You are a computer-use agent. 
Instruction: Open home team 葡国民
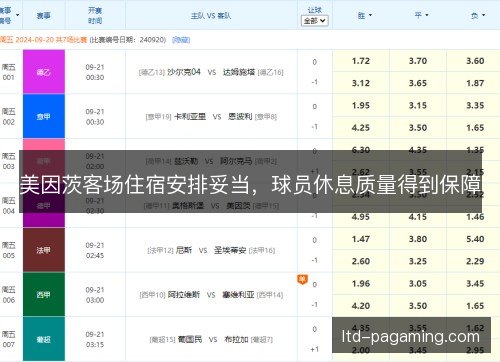click(190, 339)
